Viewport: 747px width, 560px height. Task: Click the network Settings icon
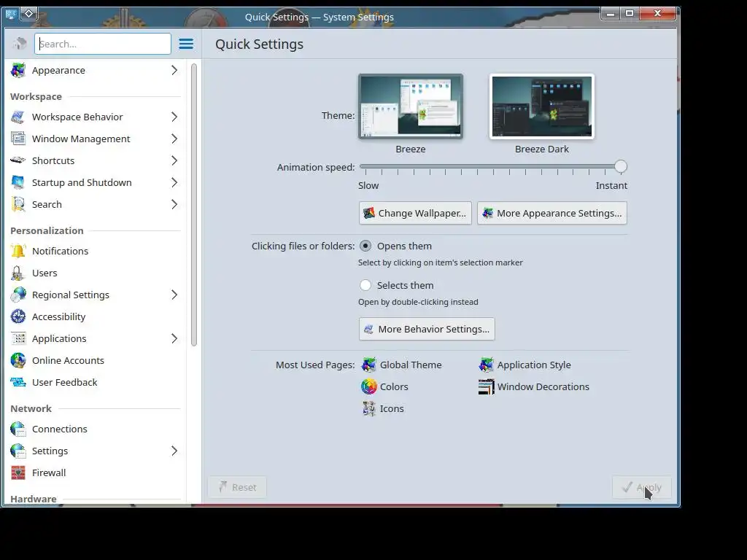click(18, 451)
